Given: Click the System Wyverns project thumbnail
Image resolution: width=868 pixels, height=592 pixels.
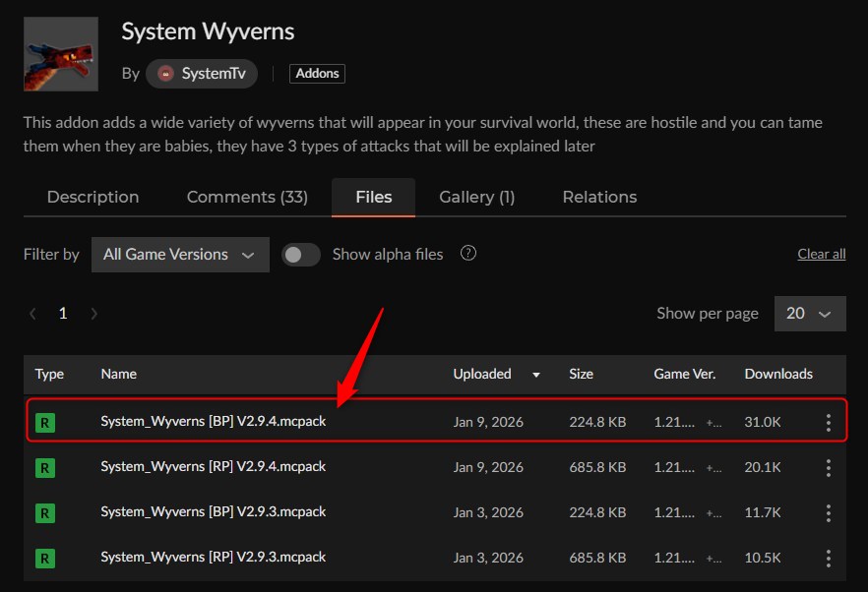Looking at the screenshot, I should point(54,54).
